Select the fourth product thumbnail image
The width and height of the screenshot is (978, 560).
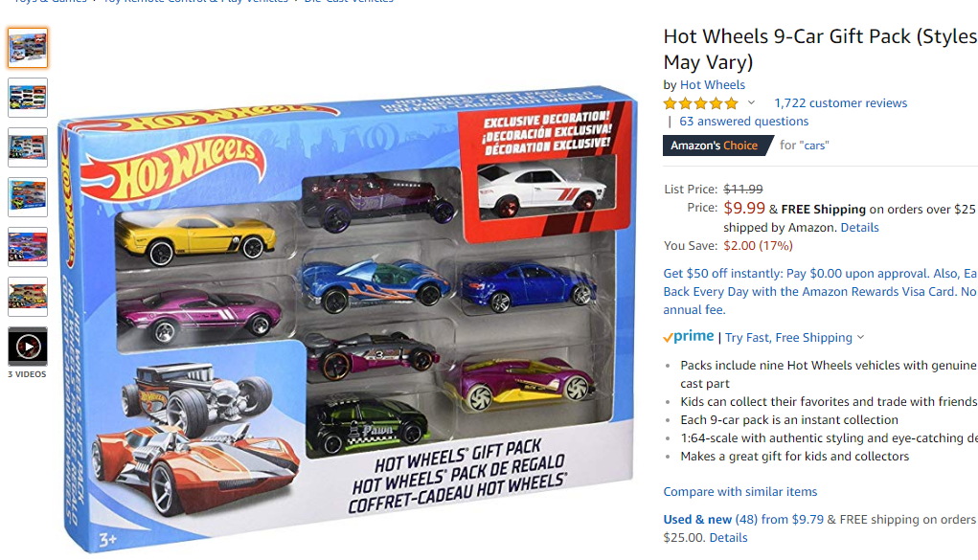coord(28,197)
